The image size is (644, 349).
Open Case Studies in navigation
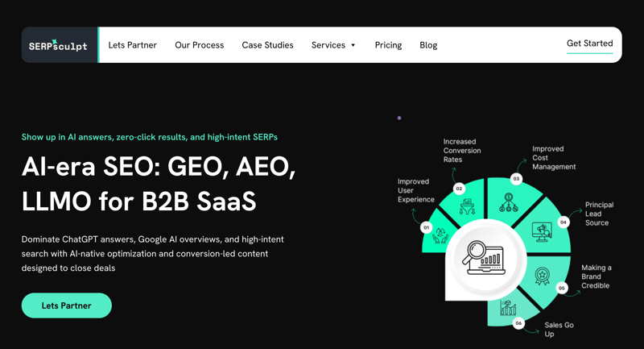[x=267, y=45]
